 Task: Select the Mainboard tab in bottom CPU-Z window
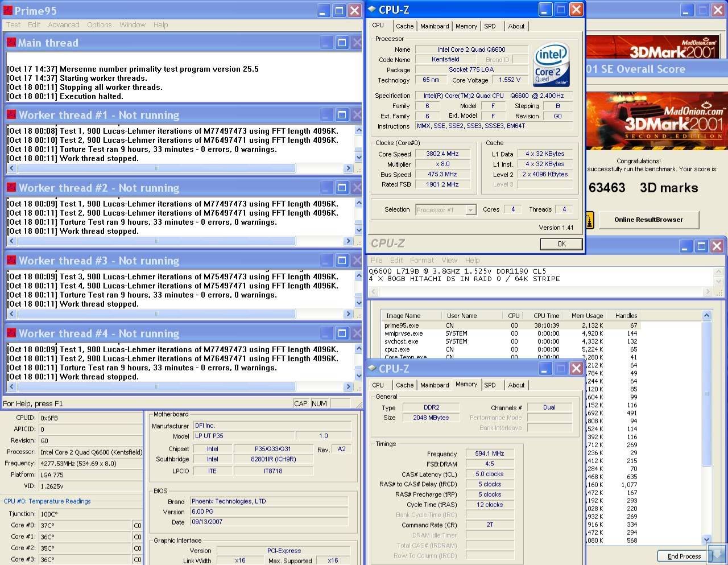[435, 385]
